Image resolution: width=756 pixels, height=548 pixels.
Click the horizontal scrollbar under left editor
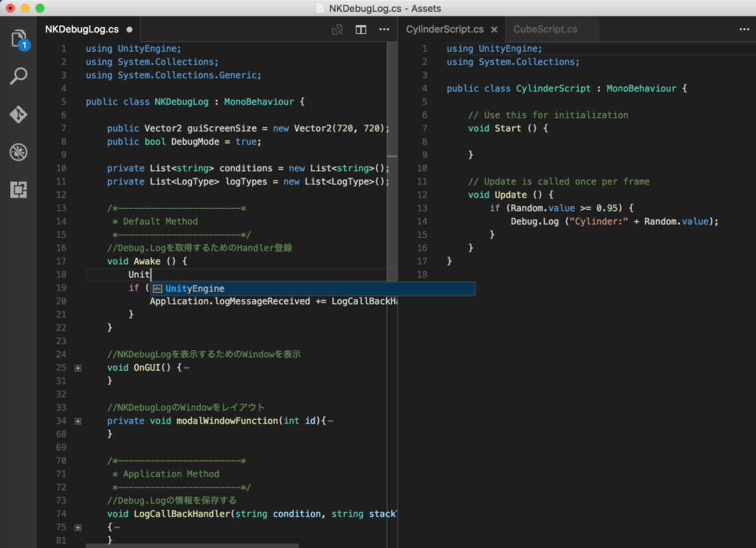click(x=192, y=545)
